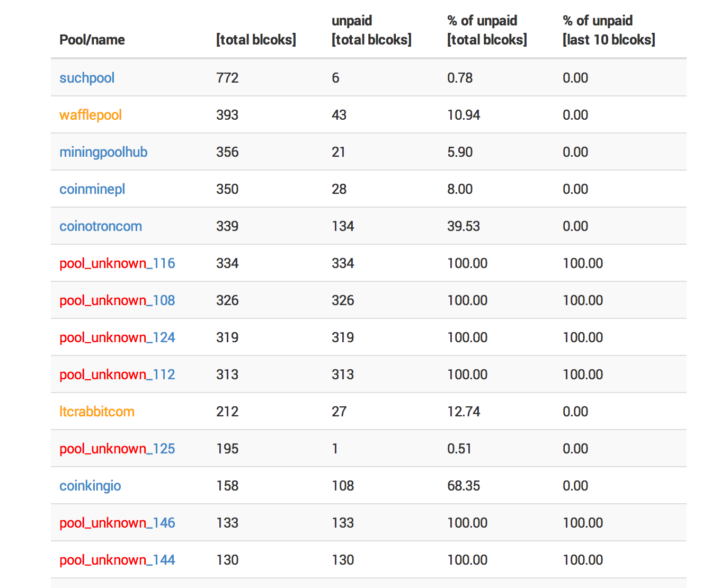The height and width of the screenshot is (588, 711).
Task: Select pool_unknown_125 unpaid percent 0.51
Action: (x=459, y=449)
